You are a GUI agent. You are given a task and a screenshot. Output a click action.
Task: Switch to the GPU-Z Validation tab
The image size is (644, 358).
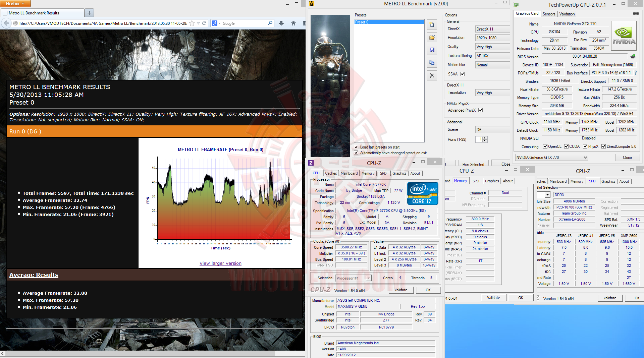[567, 14]
